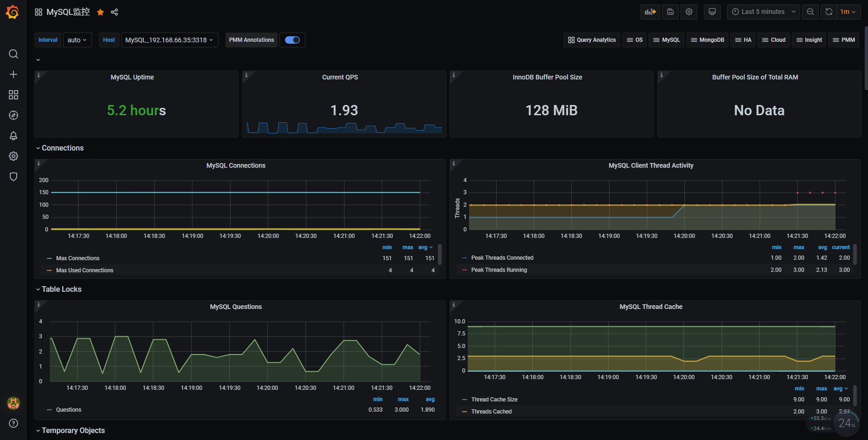Open the Insight dashboards menu
868x440 pixels.
click(x=809, y=40)
